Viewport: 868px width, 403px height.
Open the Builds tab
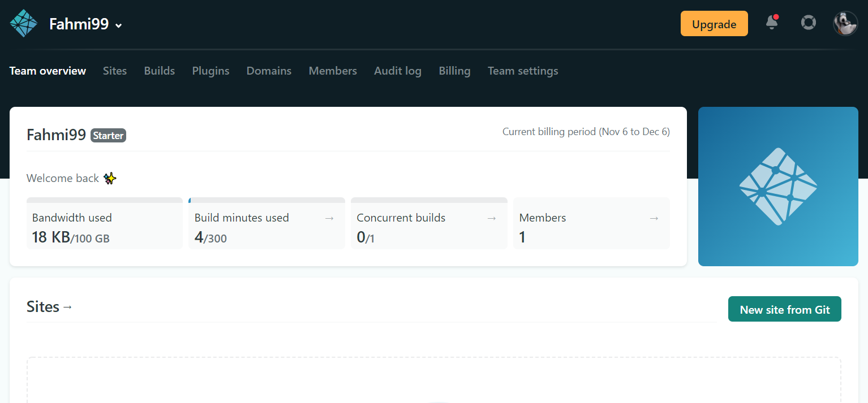pos(160,71)
